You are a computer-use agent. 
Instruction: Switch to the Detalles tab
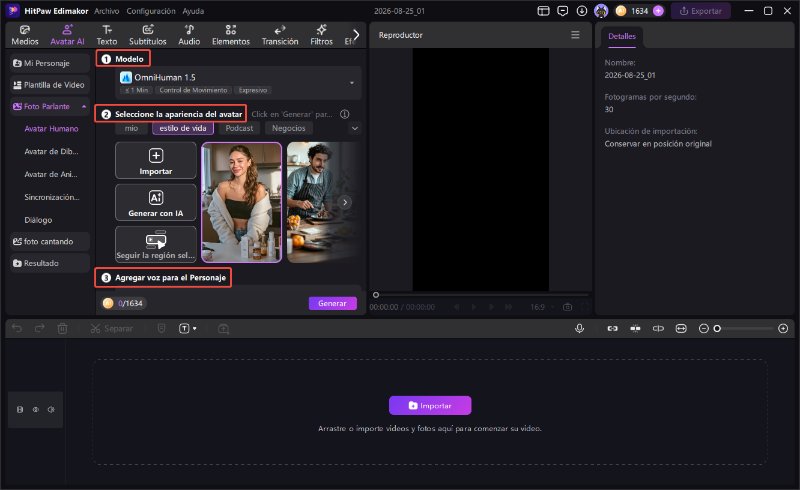pos(622,36)
